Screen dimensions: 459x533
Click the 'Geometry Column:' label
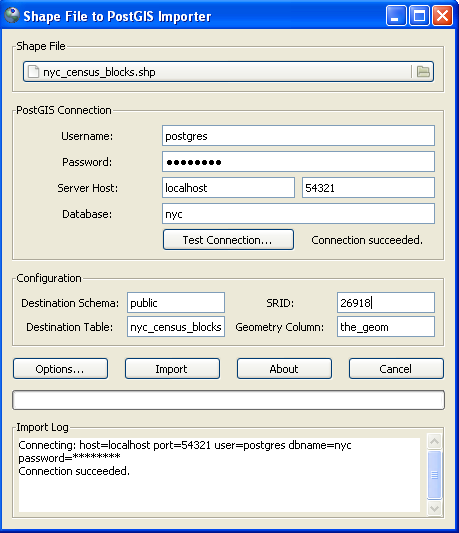280,327
